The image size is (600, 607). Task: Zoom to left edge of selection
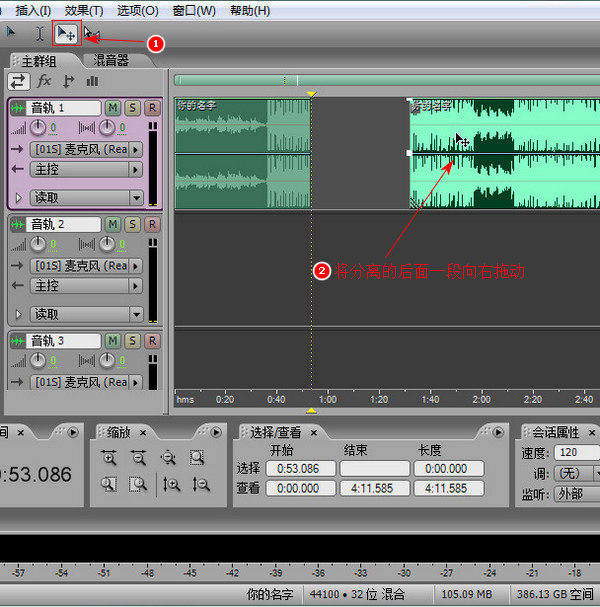[109, 484]
